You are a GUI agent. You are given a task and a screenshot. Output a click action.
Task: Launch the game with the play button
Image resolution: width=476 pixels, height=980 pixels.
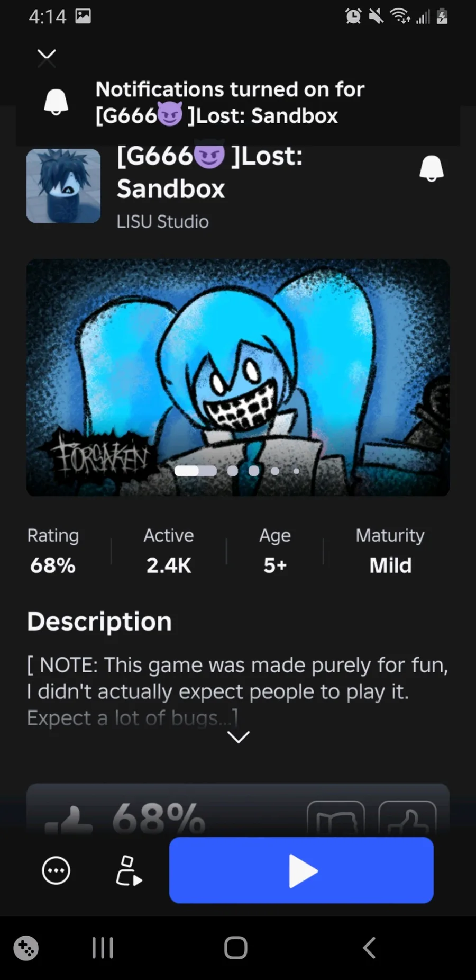pyautogui.click(x=301, y=870)
